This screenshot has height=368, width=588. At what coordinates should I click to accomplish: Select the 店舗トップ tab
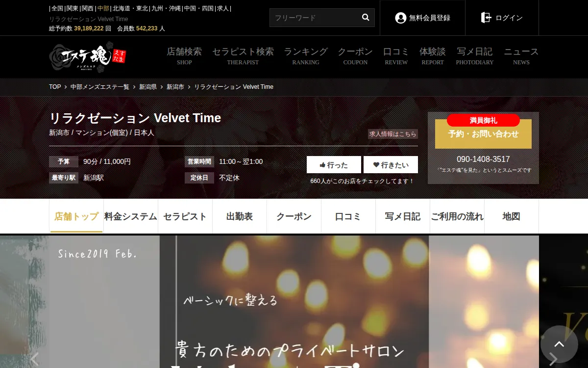click(76, 216)
